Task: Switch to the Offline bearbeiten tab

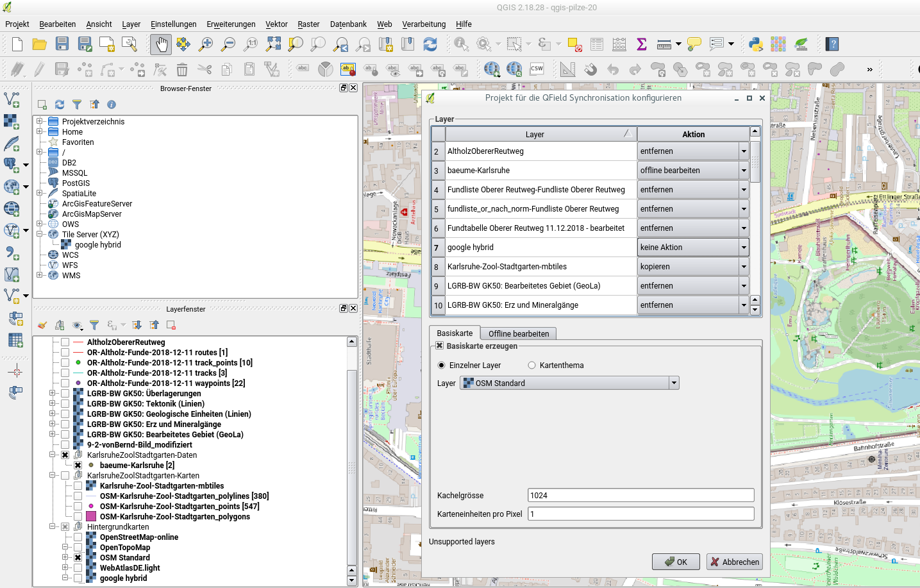Action: [x=519, y=333]
